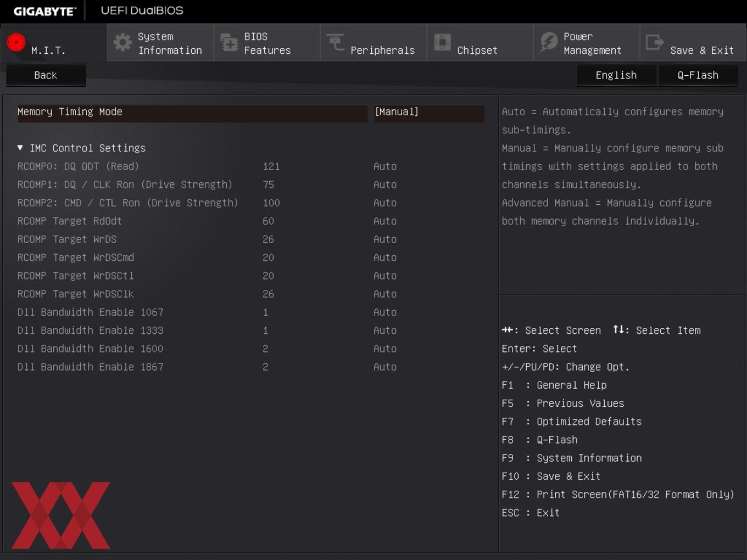Click the value 75 for RCOMP1
The width and height of the screenshot is (747, 560).
(x=268, y=184)
